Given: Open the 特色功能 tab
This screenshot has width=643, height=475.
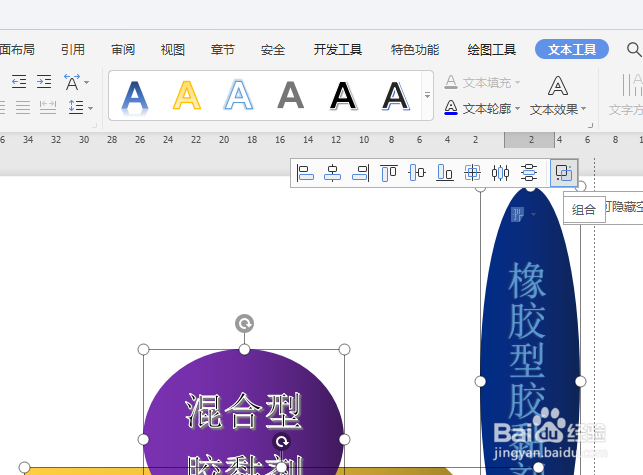Looking at the screenshot, I should (415, 50).
